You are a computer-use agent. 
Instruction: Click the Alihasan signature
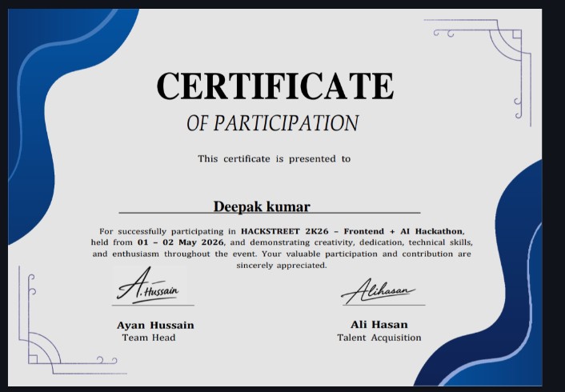coord(378,291)
